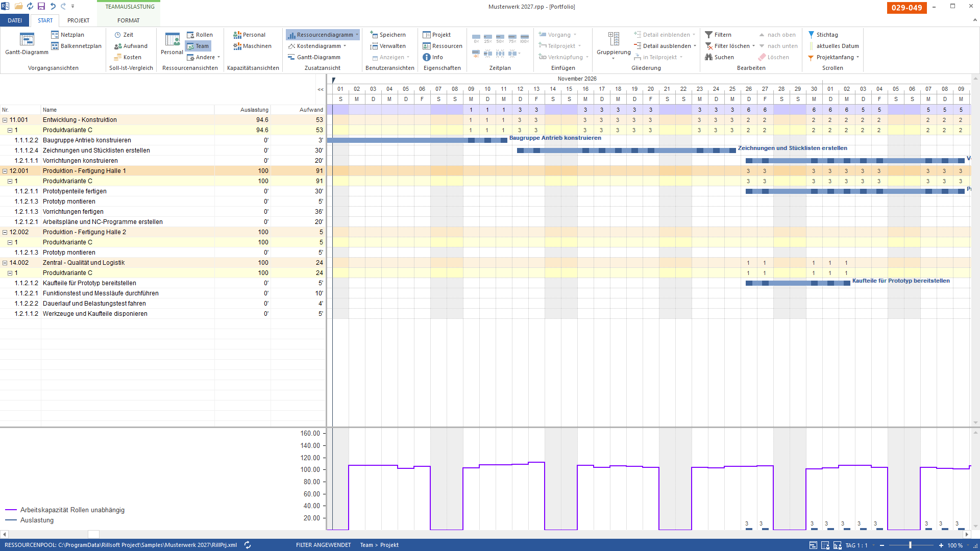Image resolution: width=980 pixels, height=551 pixels.
Task: Switch to the FORMAT ribbon tab
Action: (128, 20)
